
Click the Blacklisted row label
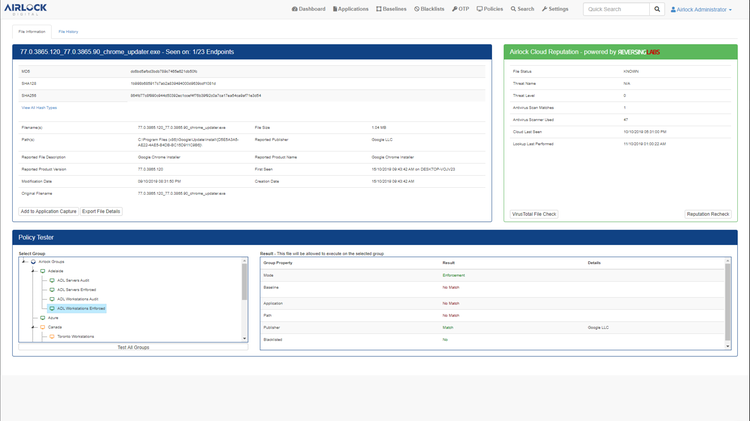coord(273,340)
